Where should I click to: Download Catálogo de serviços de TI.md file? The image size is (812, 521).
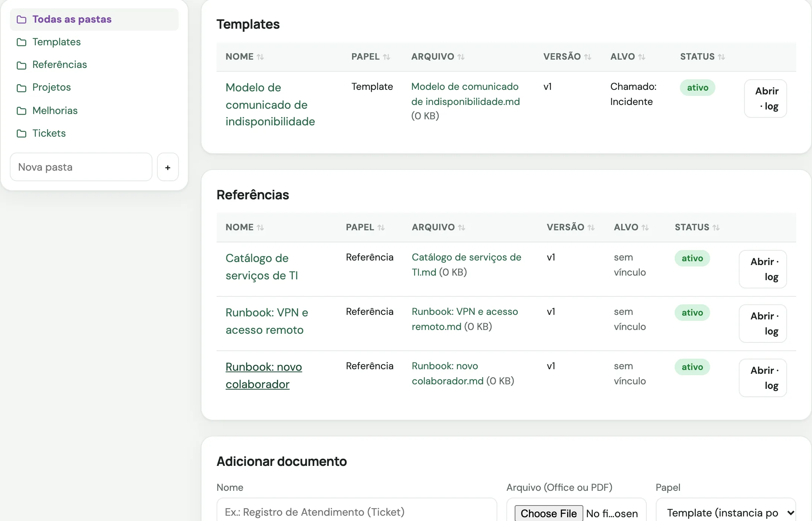point(466,265)
